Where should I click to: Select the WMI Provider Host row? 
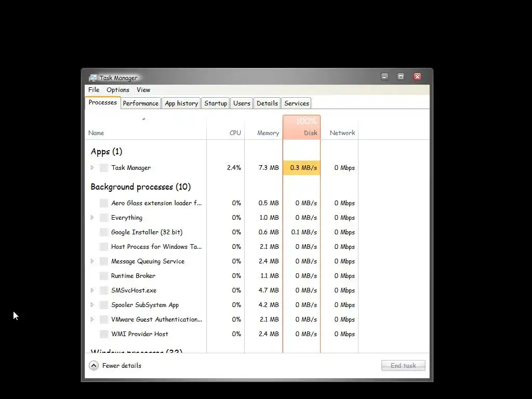[x=140, y=334]
